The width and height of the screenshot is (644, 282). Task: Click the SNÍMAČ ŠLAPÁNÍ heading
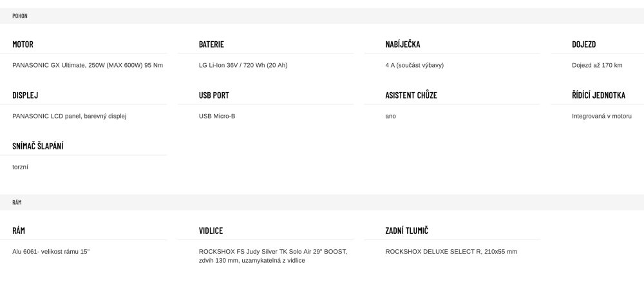[x=37, y=146]
